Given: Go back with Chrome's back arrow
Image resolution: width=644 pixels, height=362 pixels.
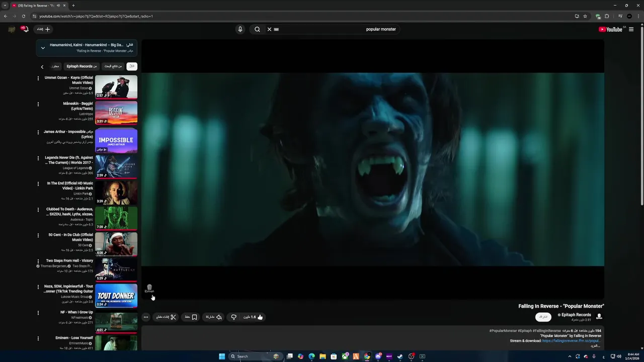Looking at the screenshot, I should pyautogui.click(x=5, y=16).
